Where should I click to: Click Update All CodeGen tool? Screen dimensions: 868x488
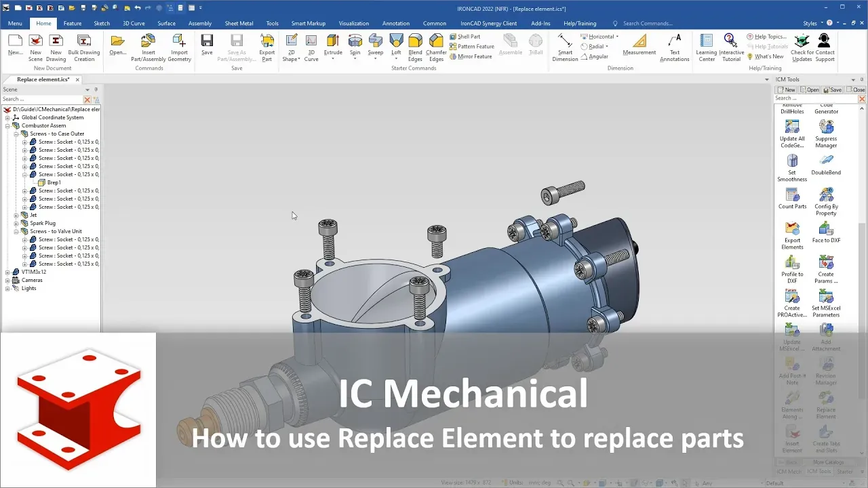coord(792,134)
